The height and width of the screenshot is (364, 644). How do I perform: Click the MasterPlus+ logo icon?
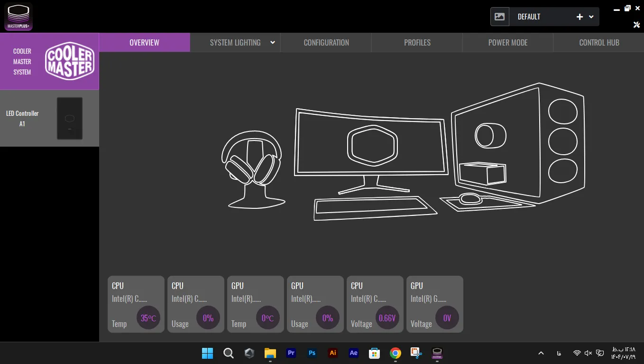[x=18, y=17]
